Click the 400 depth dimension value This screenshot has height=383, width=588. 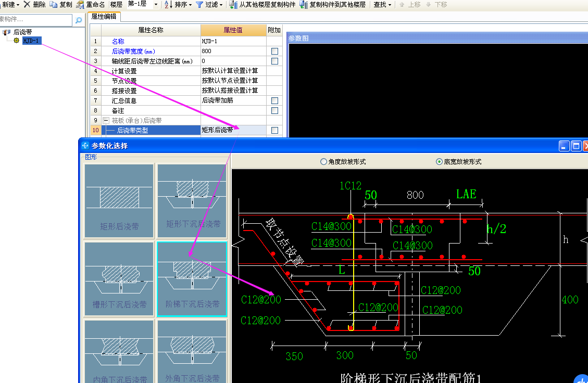[x=570, y=300]
